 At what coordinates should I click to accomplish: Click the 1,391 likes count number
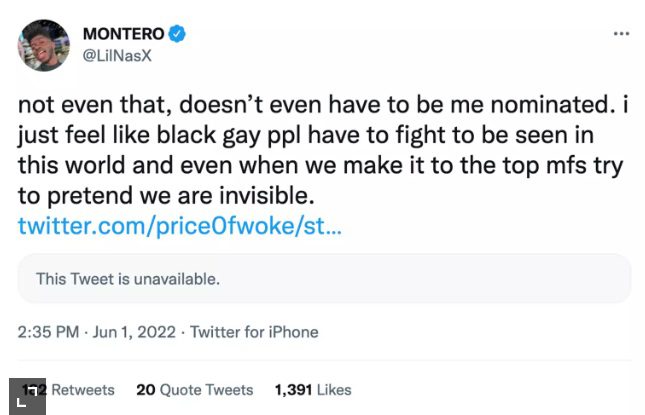(293, 389)
